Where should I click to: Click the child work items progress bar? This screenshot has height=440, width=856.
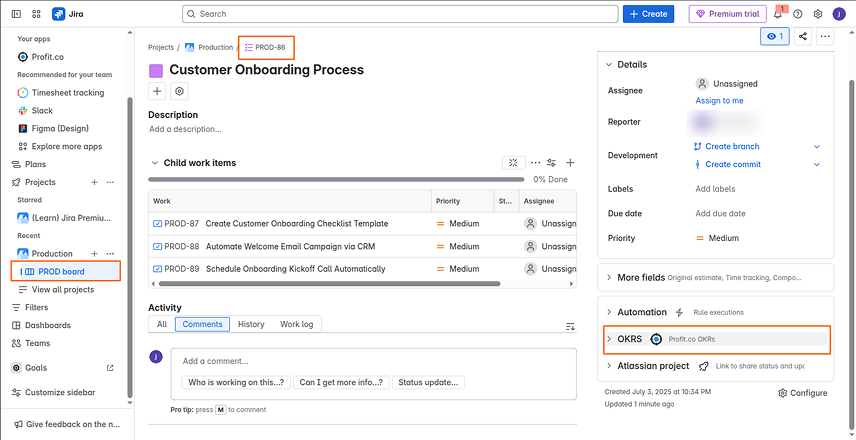pos(336,179)
